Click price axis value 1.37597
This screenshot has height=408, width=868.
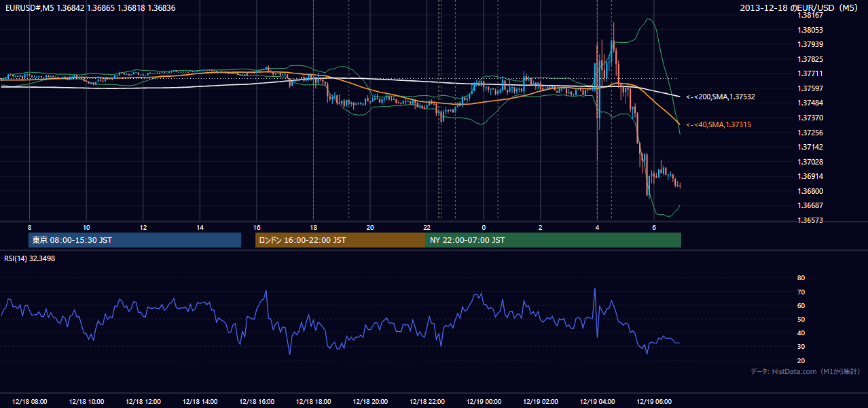click(810, 88)
